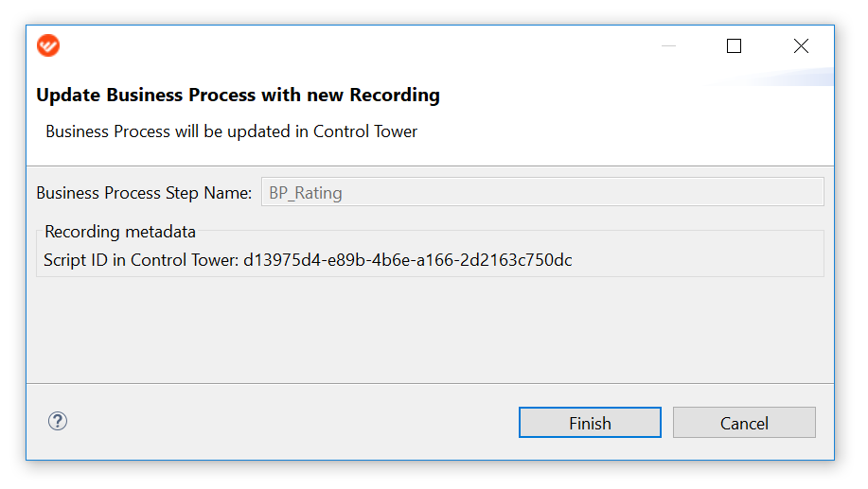Click the orange checkmark application icon
868x489 pixels.
(48, 45)
